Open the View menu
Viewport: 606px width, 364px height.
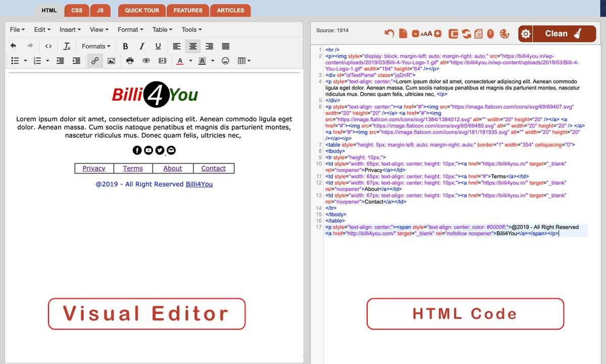click(x=98, y=29)
